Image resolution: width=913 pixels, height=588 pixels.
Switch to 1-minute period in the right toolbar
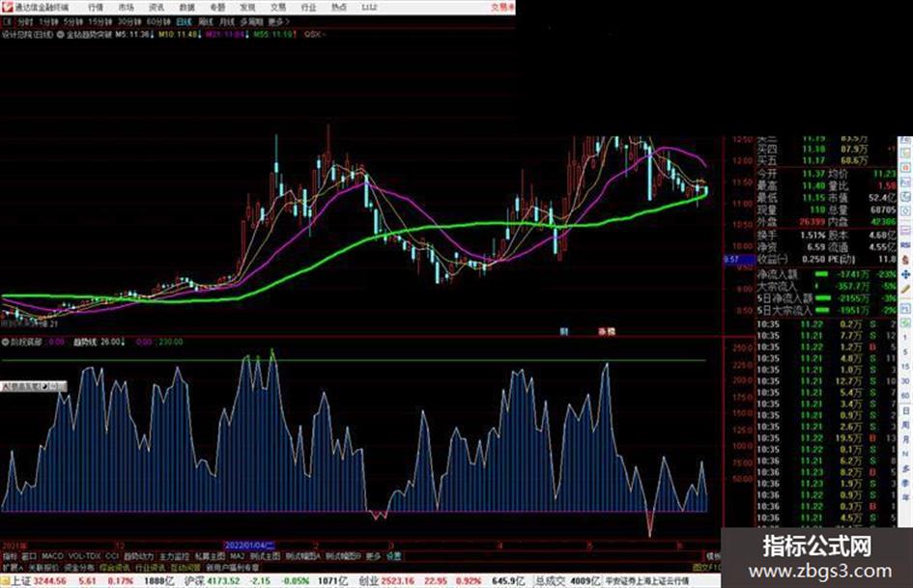coord(905,338)
